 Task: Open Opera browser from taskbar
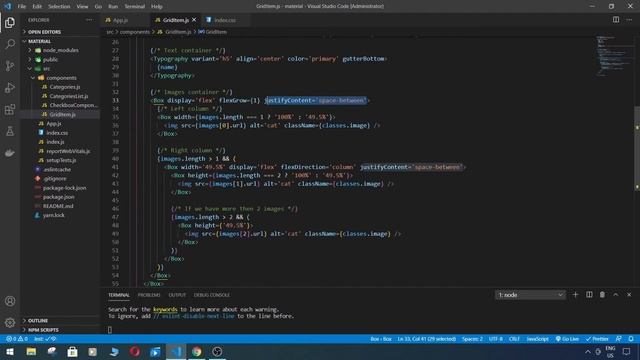tap(135, 351)
